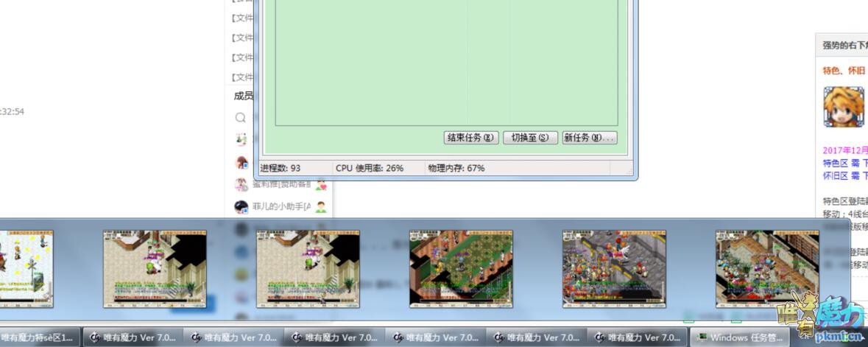Click the second member avatar with brown hair
The height and width of the screenshot is (347, 868).
click(241, 162)
